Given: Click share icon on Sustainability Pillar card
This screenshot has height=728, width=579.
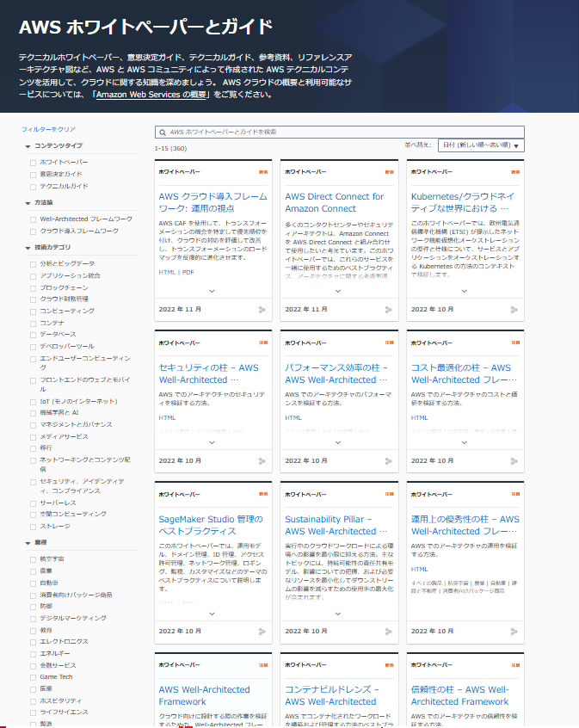Looking at the screenshot, I should tap(388, 632).
